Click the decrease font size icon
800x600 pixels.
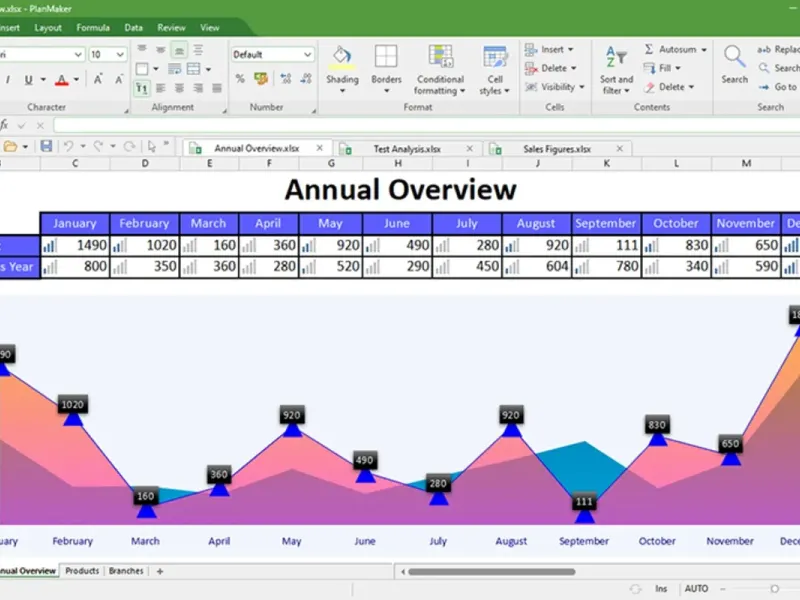point(119,79)
